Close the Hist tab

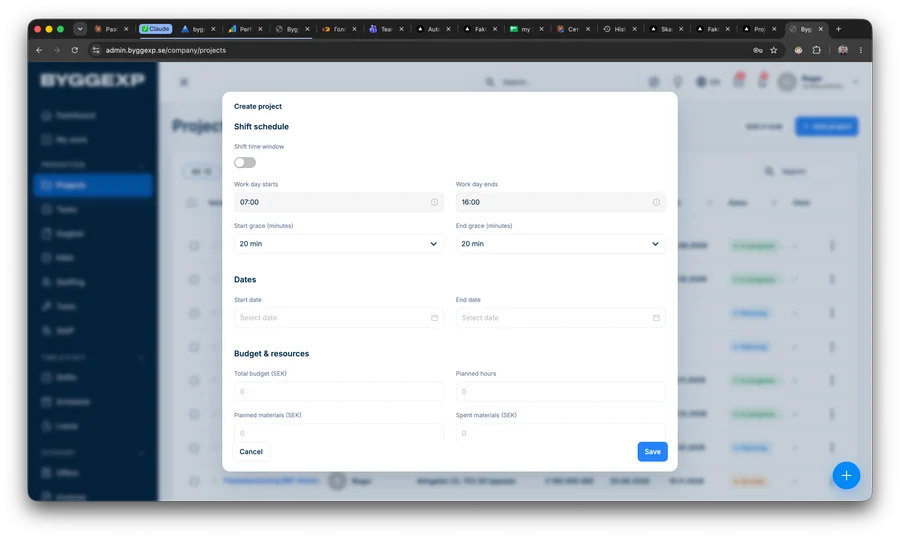point(634,29)
